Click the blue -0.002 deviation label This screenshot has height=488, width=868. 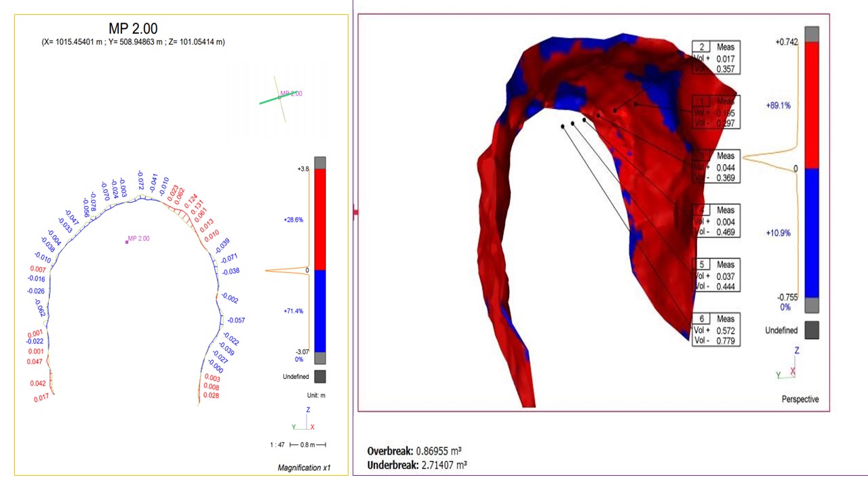point(230,299)
